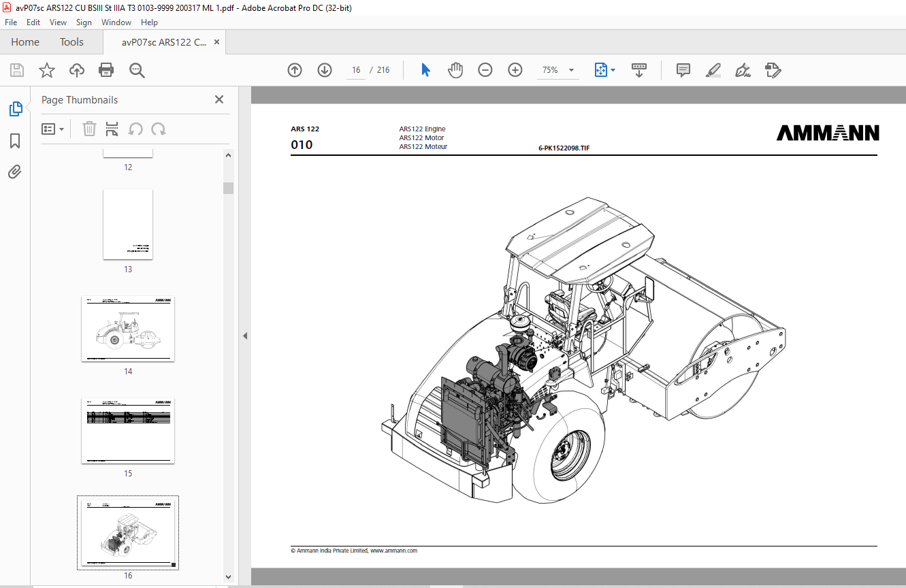Print the document via printer icon
The width and height of the screenshot is (906, 588).
click(106, 70)
